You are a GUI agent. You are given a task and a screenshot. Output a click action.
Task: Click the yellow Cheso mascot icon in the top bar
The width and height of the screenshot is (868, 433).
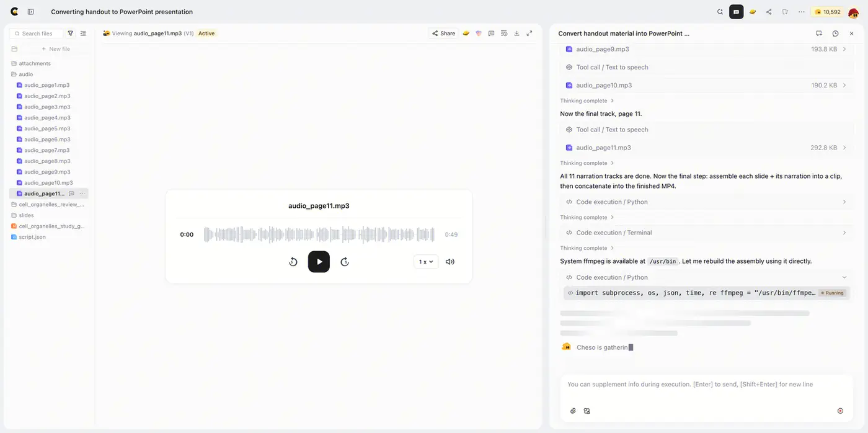(x=753, y=12)
